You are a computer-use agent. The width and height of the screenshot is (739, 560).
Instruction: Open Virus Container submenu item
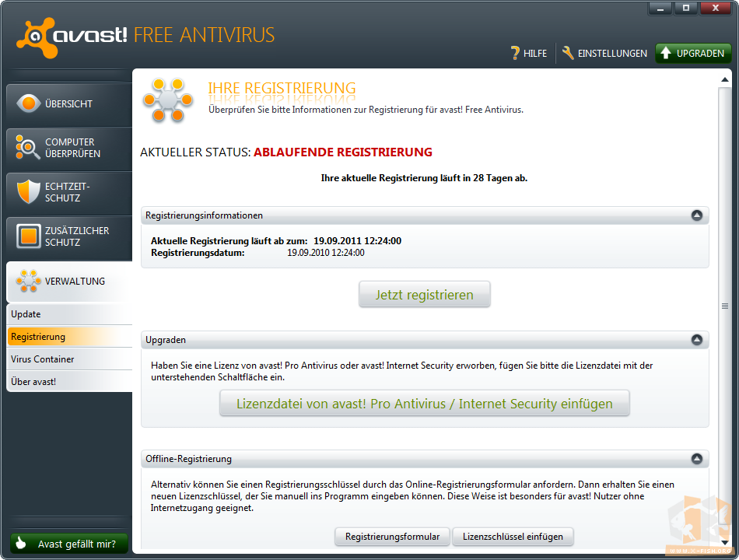pos(69,359)
